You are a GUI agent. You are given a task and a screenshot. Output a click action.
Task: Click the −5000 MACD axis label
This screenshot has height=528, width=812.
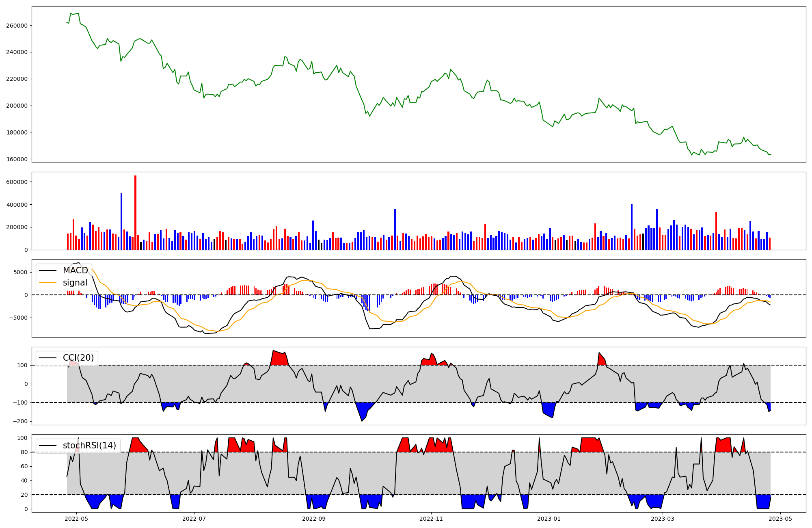pos(18,318)
